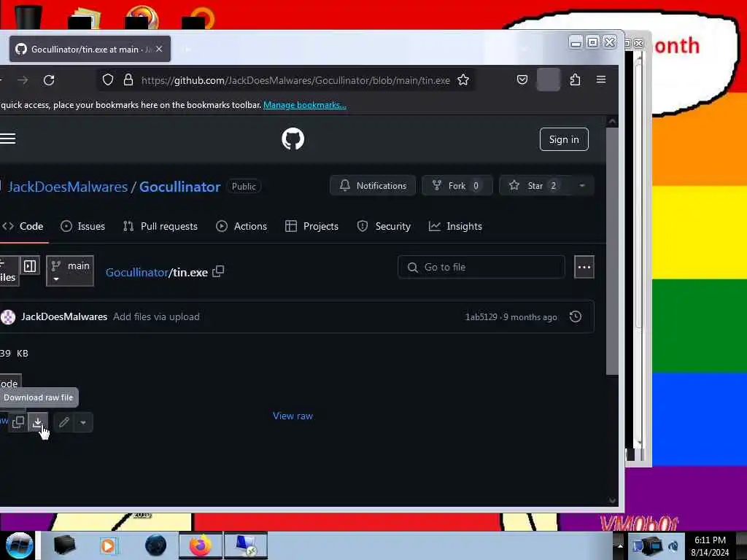Switch to the Insights tab
This screenshot has width=747, height=560.
pos(455,226)
